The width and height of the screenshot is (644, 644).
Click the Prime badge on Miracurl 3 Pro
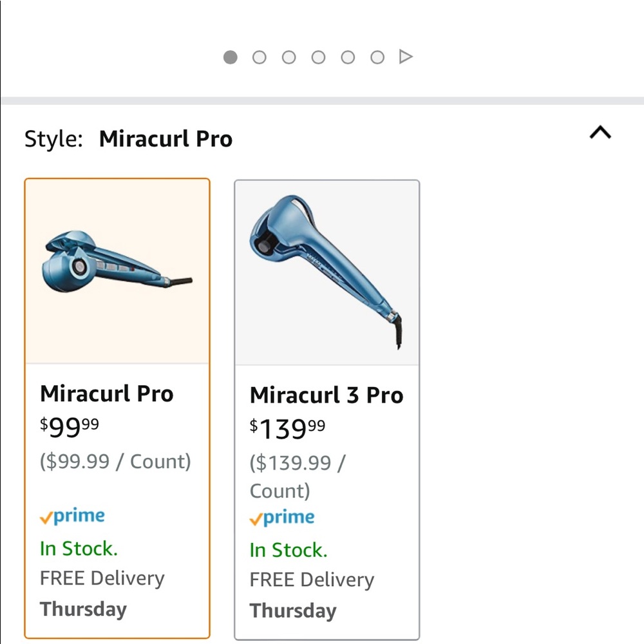point(281,516)
